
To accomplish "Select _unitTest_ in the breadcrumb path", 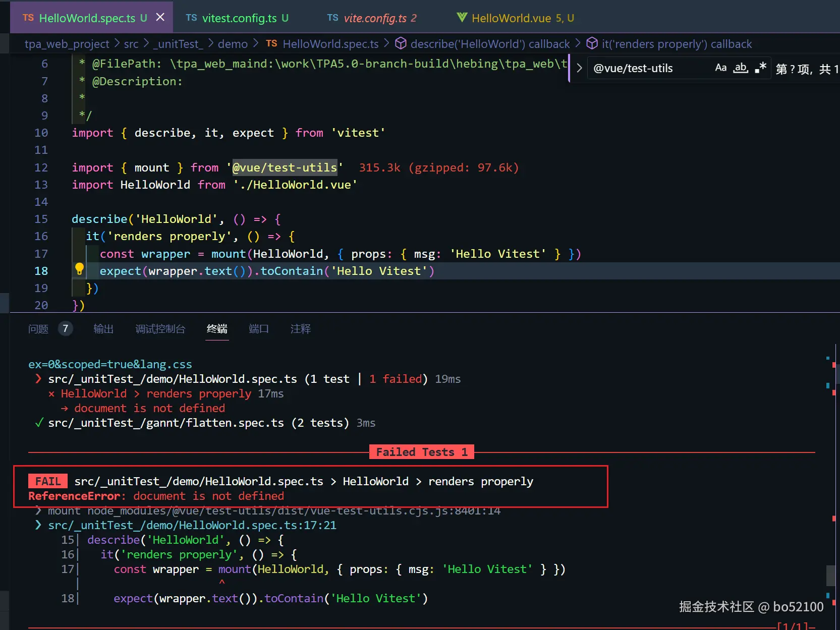I will click(178, 44).
